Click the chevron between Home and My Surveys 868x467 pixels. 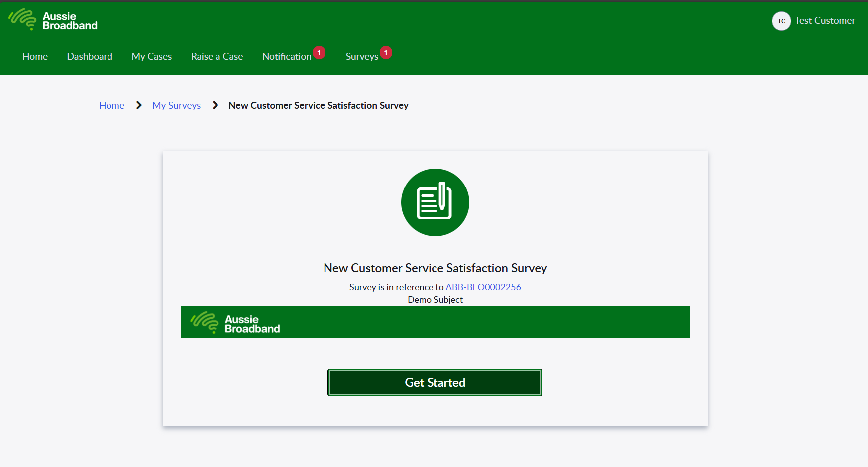[x=138, y=105]
